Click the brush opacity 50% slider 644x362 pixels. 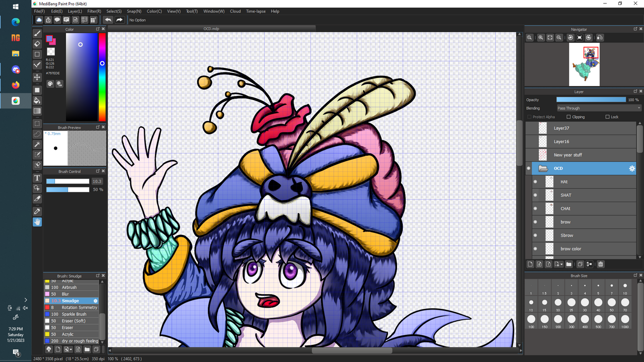68,190
